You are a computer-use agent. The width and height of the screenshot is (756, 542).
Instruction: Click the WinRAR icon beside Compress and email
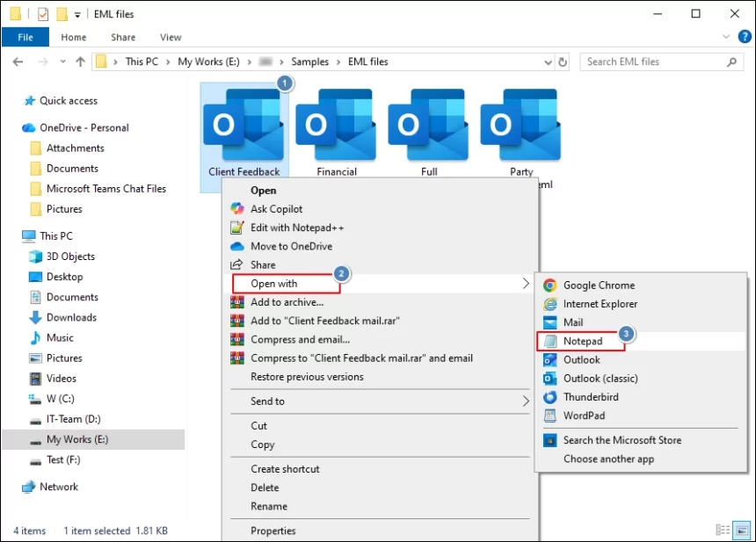[x=236, y=339]
